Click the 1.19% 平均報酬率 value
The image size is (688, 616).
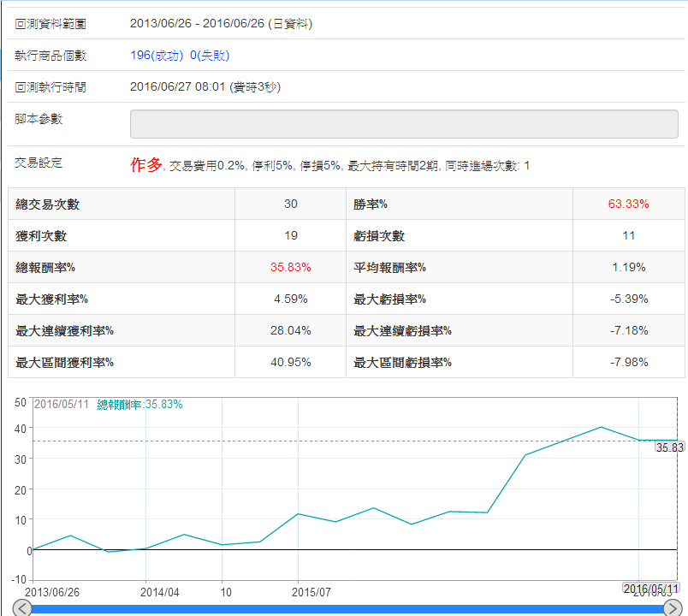click(x=628, y=268)
